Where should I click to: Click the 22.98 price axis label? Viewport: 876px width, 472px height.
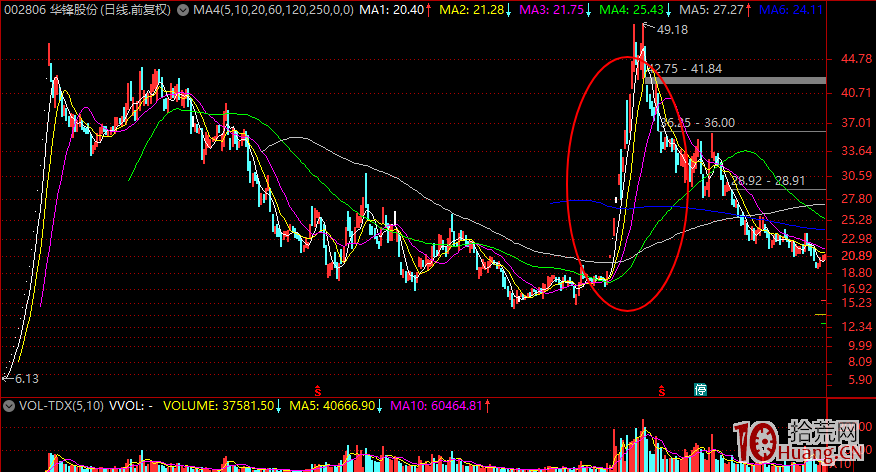pyautogui.click(x=856, y=239)
